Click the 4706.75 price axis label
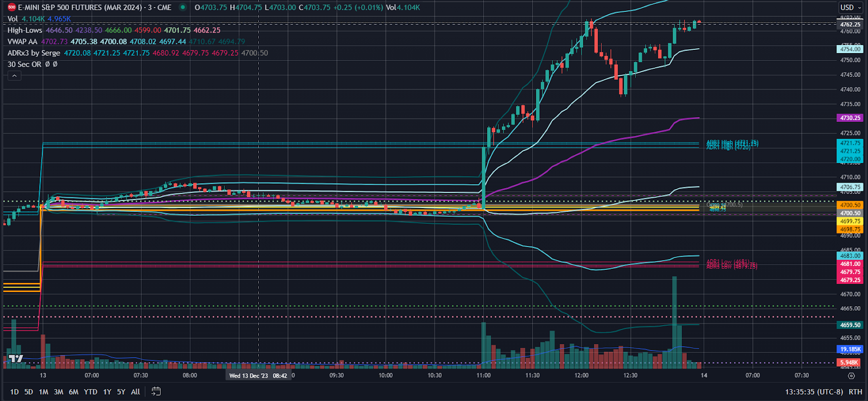Screen dimensions: 868x401 pyautogui.click(x=850, y=187)
